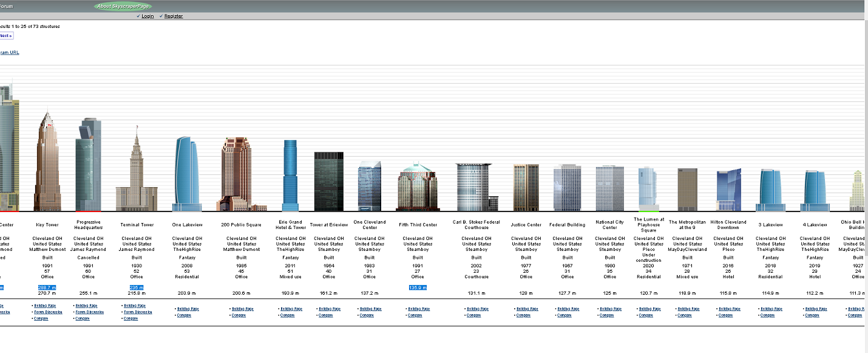Click the Key Tower building drawing

click(x=47, y=161)
